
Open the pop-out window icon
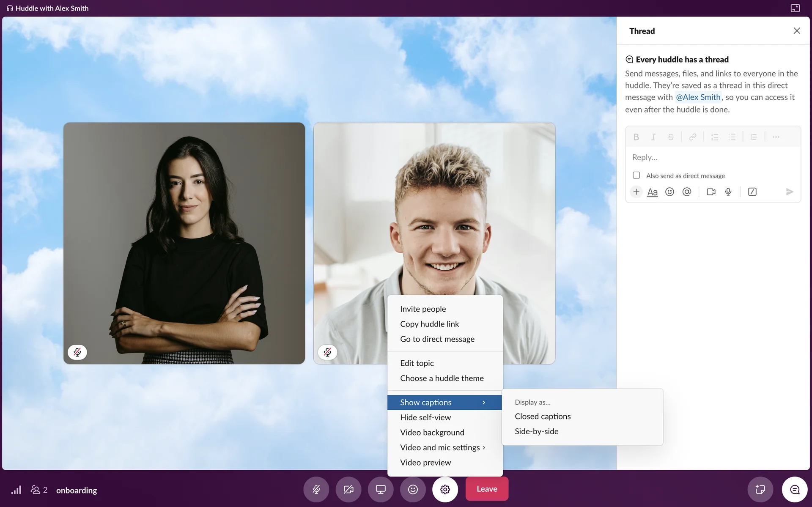click(x=795, y=8)
